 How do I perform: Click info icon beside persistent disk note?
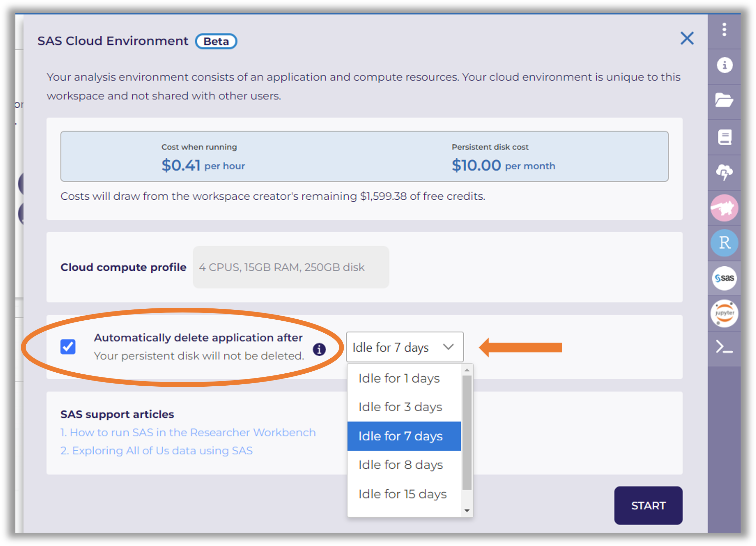coord(319,349)
